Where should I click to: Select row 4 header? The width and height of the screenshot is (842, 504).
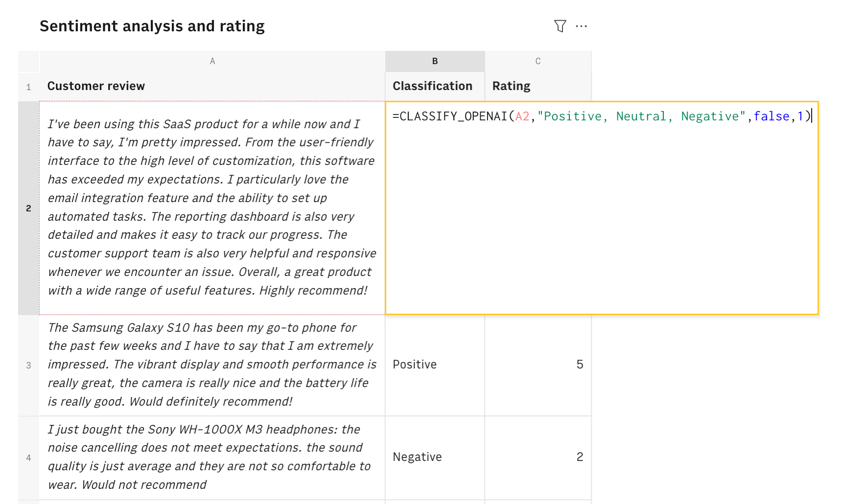pos(28,458)
